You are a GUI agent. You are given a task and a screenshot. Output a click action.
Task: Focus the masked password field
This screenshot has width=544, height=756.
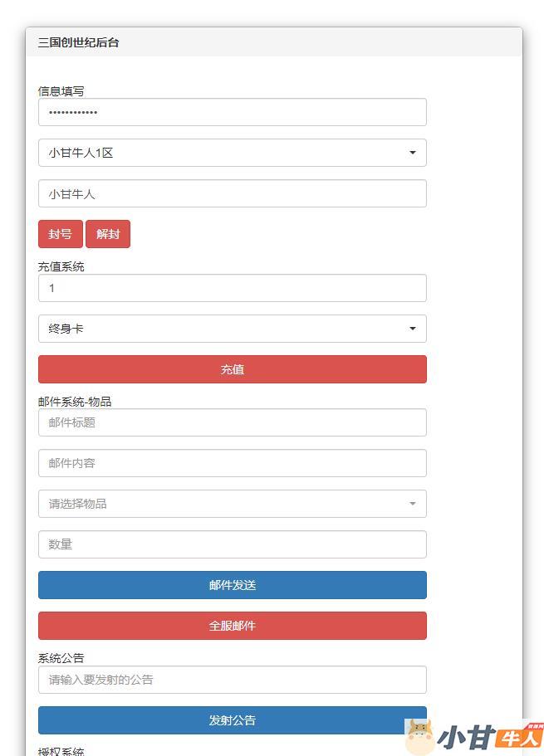click(x=232, y=112)
